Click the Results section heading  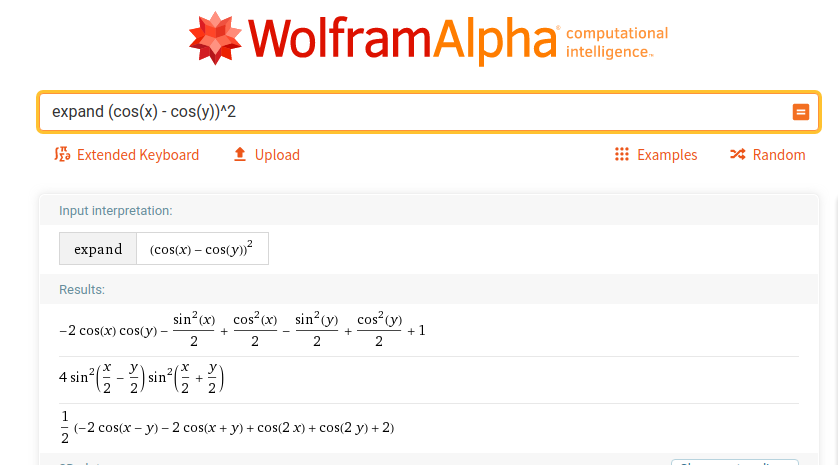(x=82, y=290)
